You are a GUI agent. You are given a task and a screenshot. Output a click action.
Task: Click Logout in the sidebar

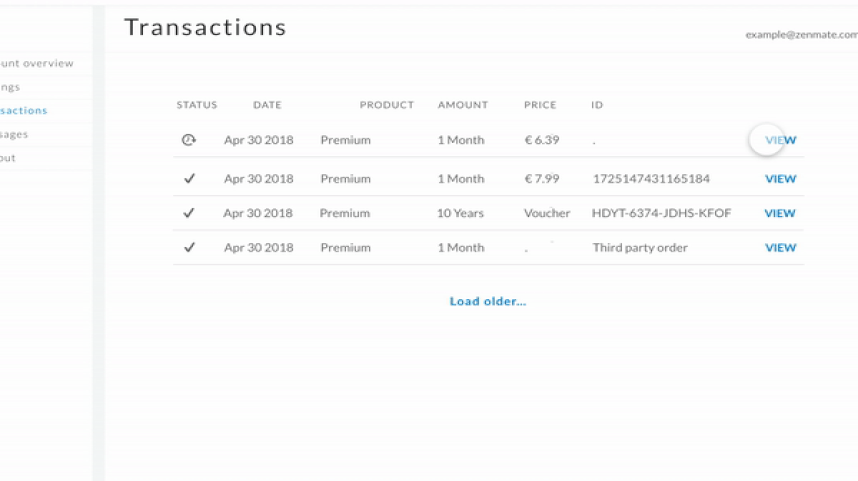pos(9,158)
